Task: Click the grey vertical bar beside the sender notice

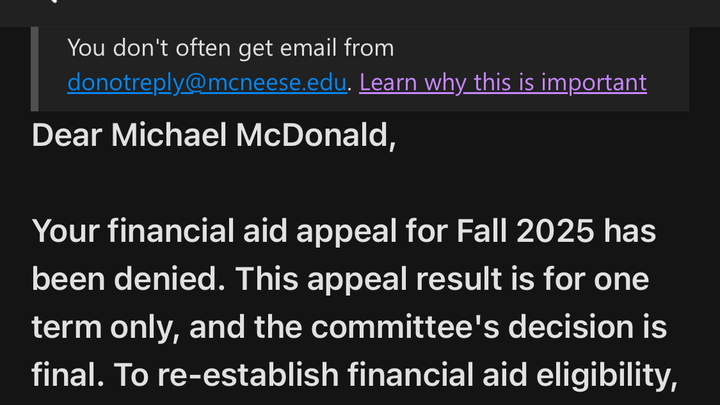Action: coord(35,68)
